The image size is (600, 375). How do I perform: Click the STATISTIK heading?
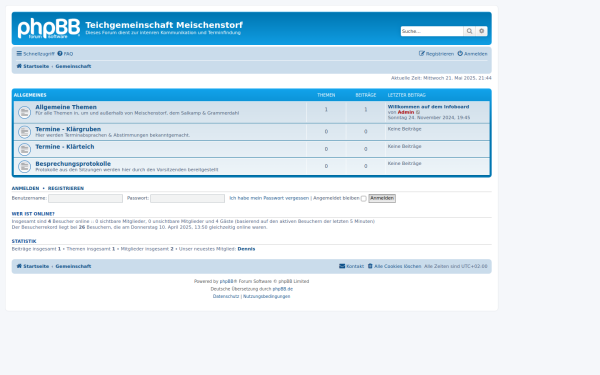click(x=24, y=241)
